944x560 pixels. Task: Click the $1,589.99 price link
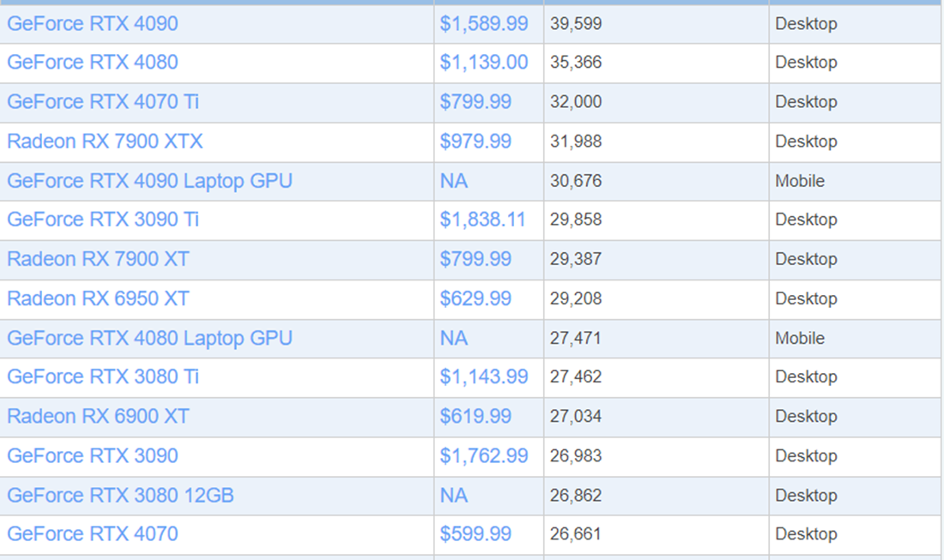[483, 23]
